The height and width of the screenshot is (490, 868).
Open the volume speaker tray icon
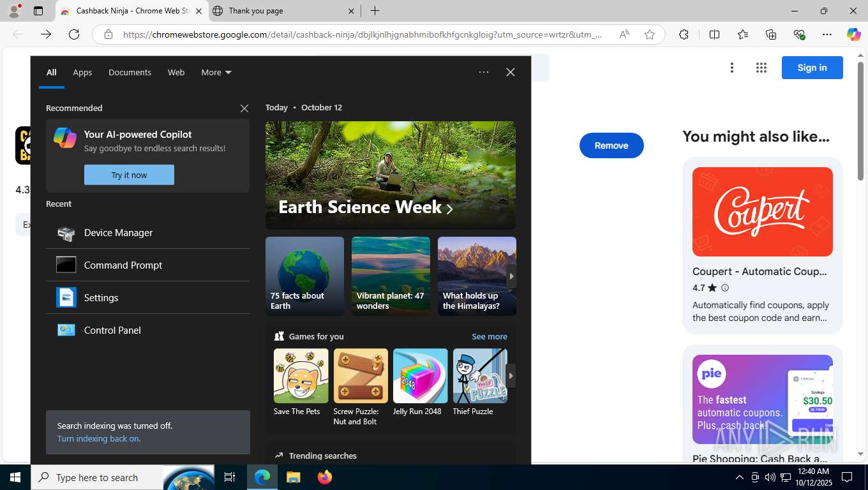tap(770, 477)
